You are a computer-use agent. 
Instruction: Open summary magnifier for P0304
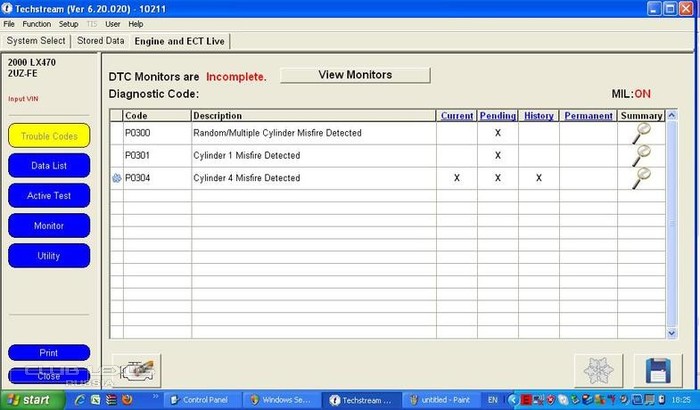point(641,178)
